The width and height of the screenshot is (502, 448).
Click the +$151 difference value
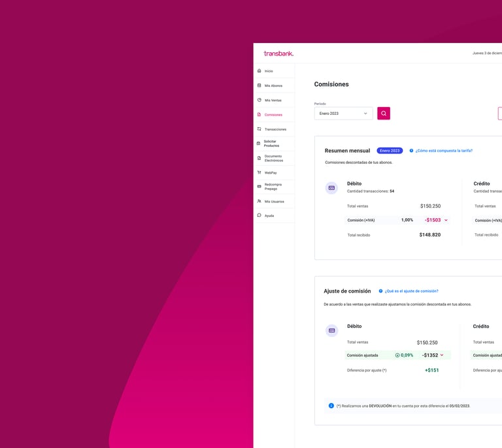pyautogui.click(x=431, y=370)
